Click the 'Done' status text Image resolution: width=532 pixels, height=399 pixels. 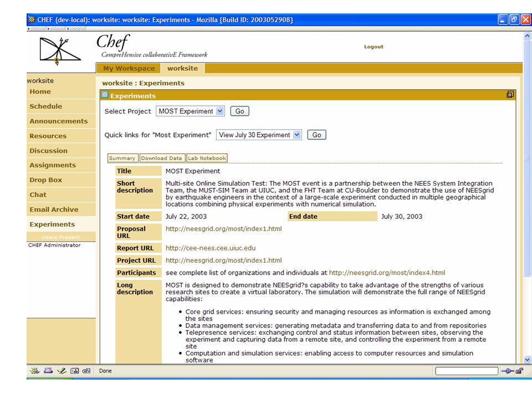coord(105,371)
